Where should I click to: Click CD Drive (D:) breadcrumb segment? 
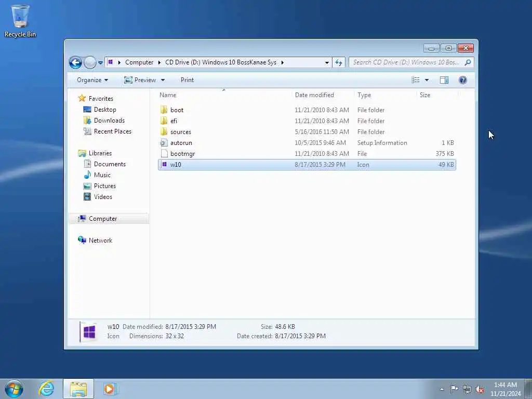click(220, 62)
